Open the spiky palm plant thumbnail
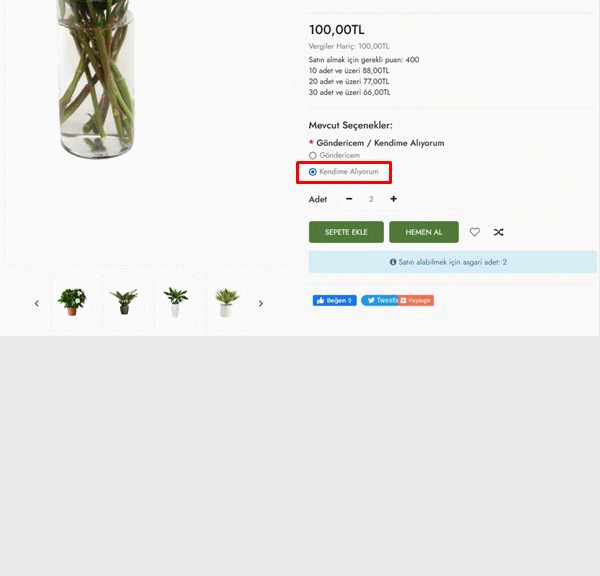The height and width of the screenshot is (576, 600). [x=227, y=302]
